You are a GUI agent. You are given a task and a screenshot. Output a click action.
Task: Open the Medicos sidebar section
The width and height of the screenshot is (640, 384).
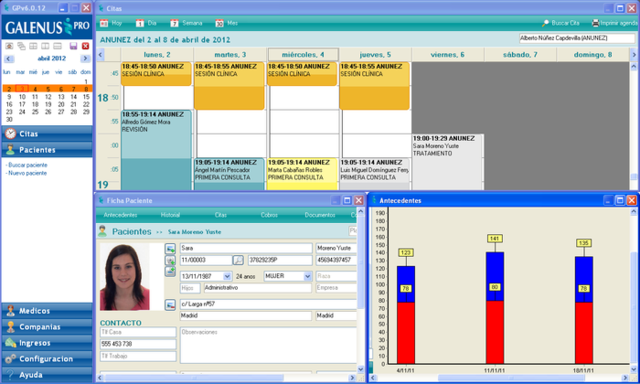pos(47,311)
